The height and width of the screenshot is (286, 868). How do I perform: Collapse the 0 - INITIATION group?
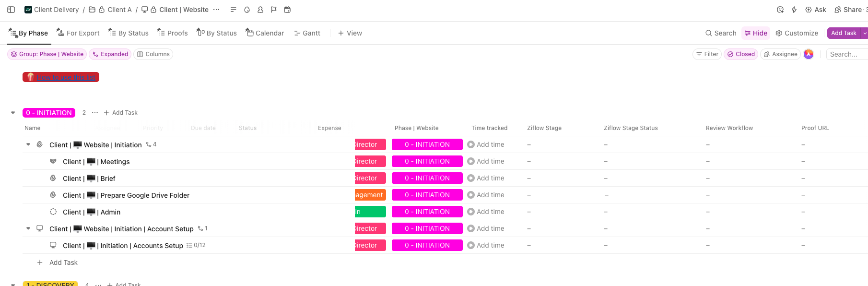tap(13, 113)
